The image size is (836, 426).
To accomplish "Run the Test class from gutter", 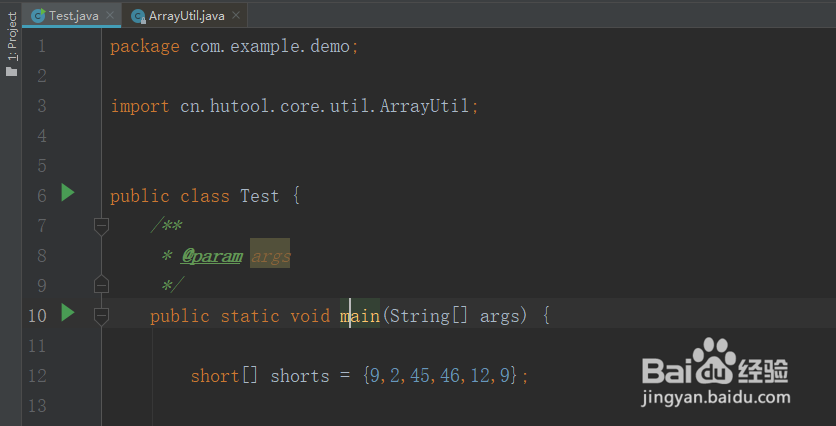I will 68,193.
